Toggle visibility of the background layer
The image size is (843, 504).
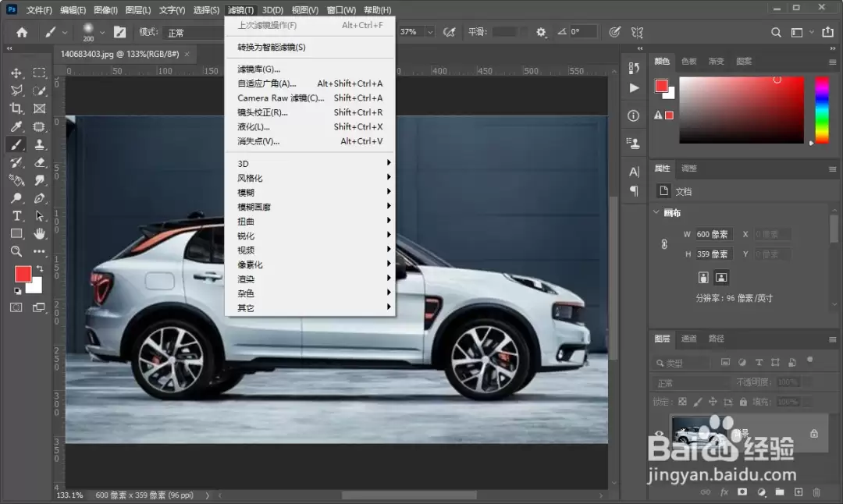(x=659, y=433)
